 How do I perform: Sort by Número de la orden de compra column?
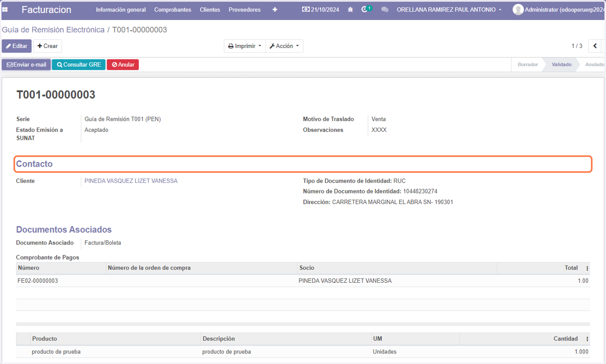point(202,268)
